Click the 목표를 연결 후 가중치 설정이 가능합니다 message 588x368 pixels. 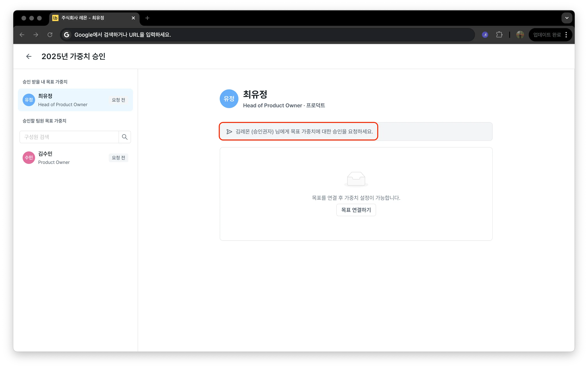click(x=356, y=198)
